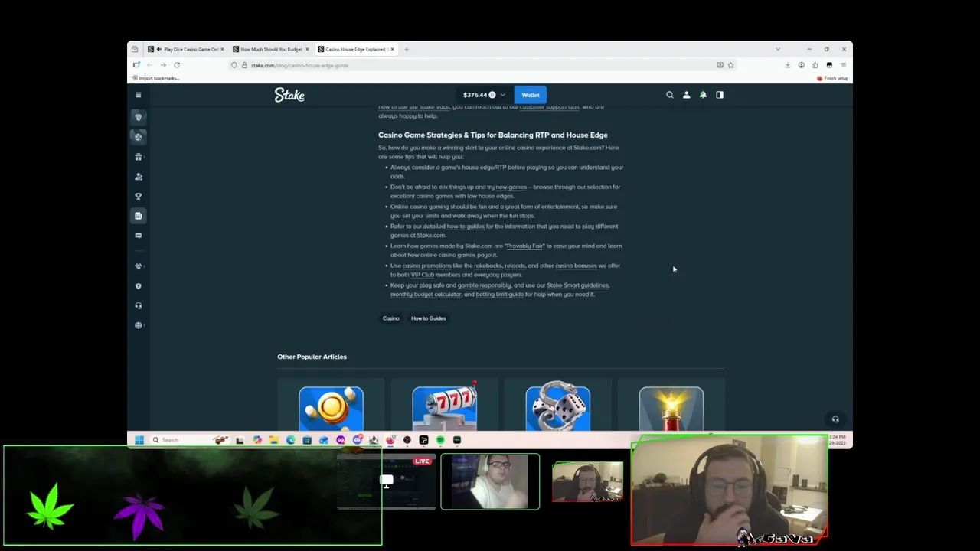980x551 pixels.
Task: Open Blog icon in left sidebar
Action: (139, 216)
